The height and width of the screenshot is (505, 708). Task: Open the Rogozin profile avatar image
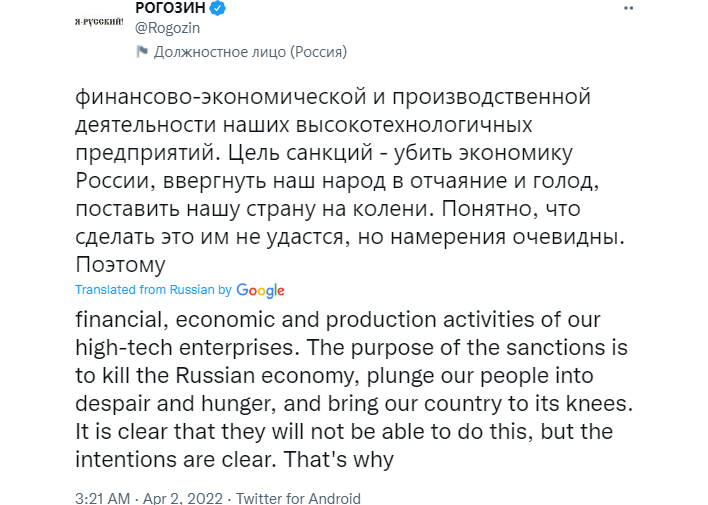tap(99, 22)
